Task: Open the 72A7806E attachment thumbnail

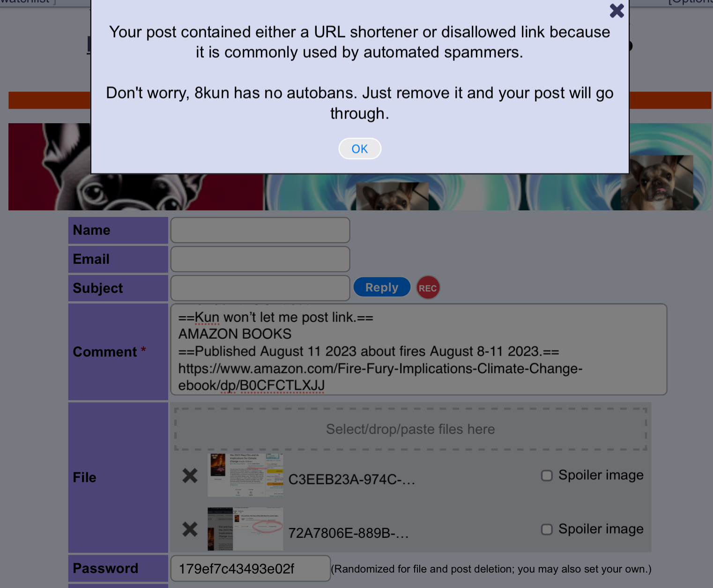Action: (x=245, y=528)
